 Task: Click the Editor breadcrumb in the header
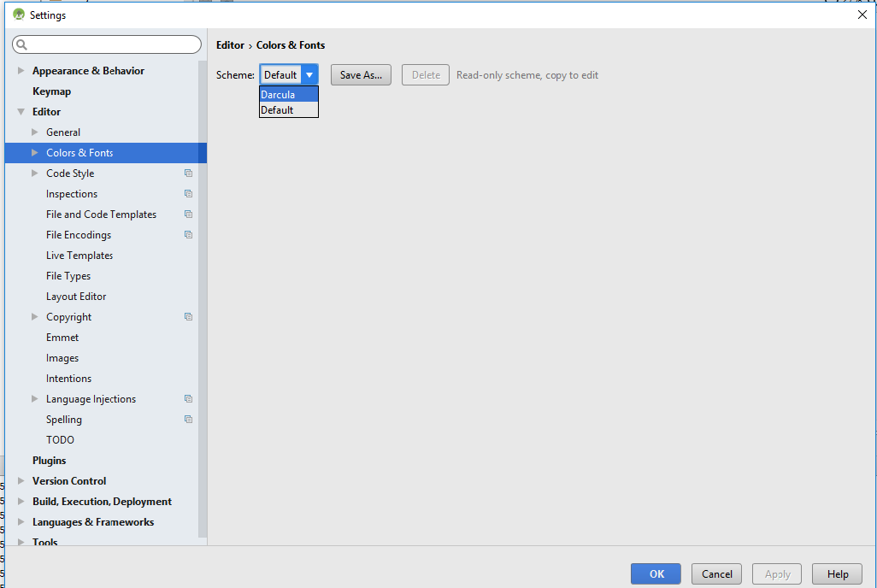(231, 45)
